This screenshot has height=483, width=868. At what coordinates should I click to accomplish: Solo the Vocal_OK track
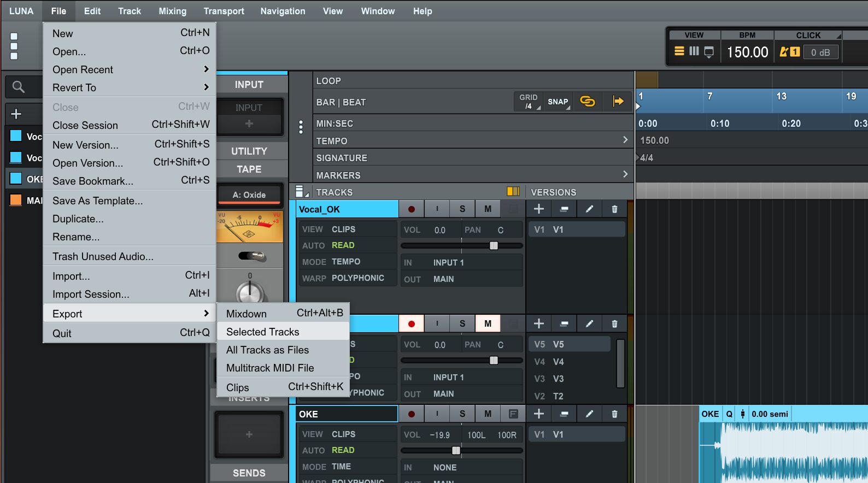coord(462,209)
